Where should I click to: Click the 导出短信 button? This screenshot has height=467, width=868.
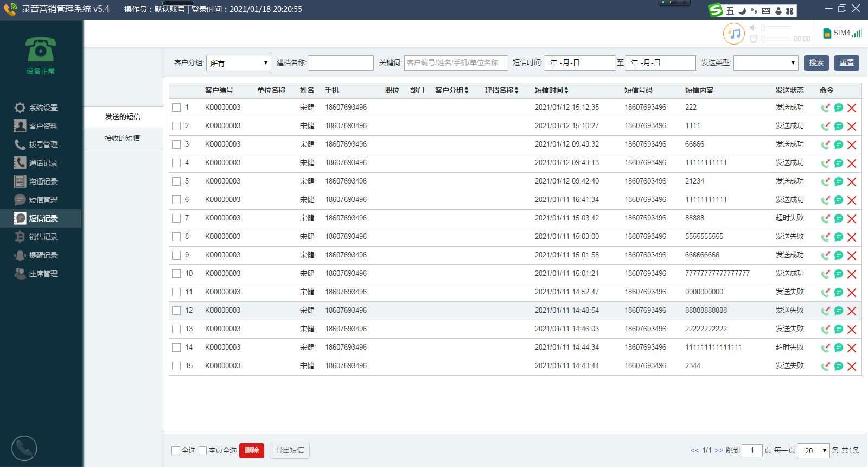tap(290, 451)
